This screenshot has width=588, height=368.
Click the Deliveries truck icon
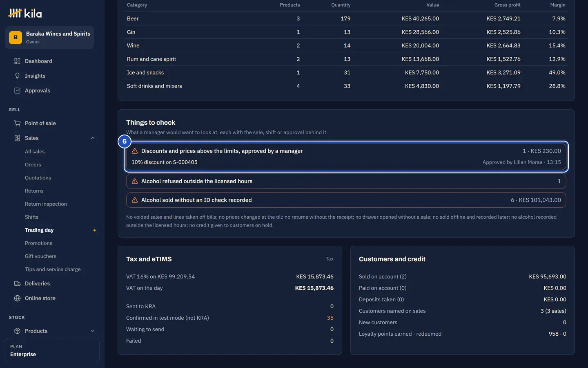coord(17,284)
